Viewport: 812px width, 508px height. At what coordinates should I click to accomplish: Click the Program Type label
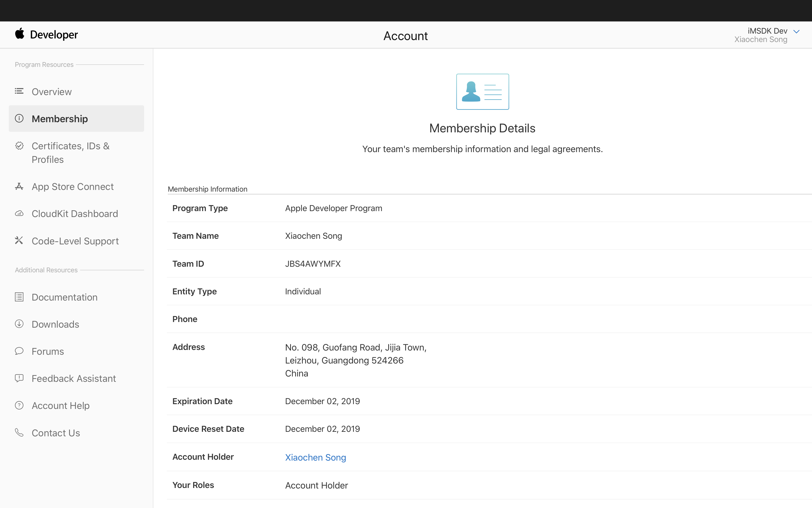click(200, 208)
